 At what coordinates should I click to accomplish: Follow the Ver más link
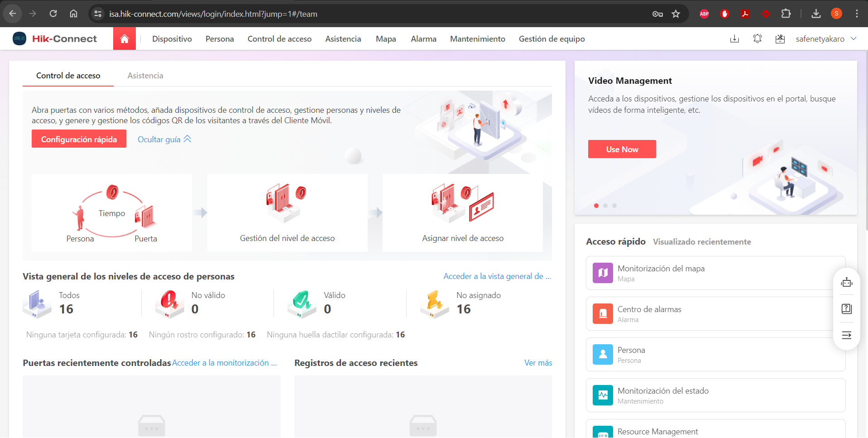point(538,363)
